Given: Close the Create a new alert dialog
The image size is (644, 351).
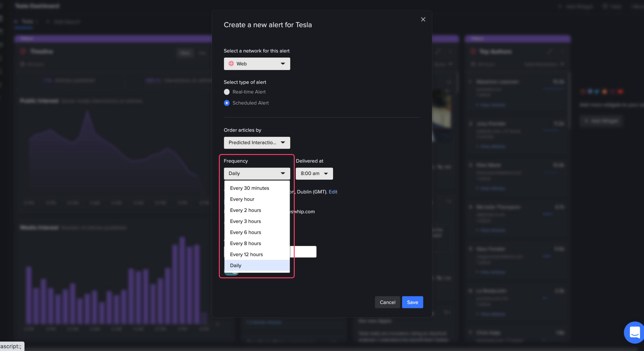Looking at the screenshot, I should (x=423, y=19).
